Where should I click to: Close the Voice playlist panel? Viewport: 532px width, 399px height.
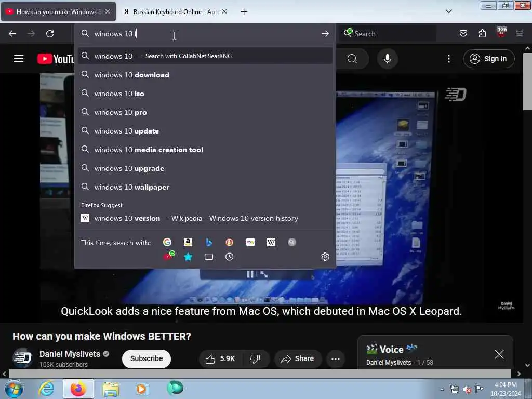[499, 354]
